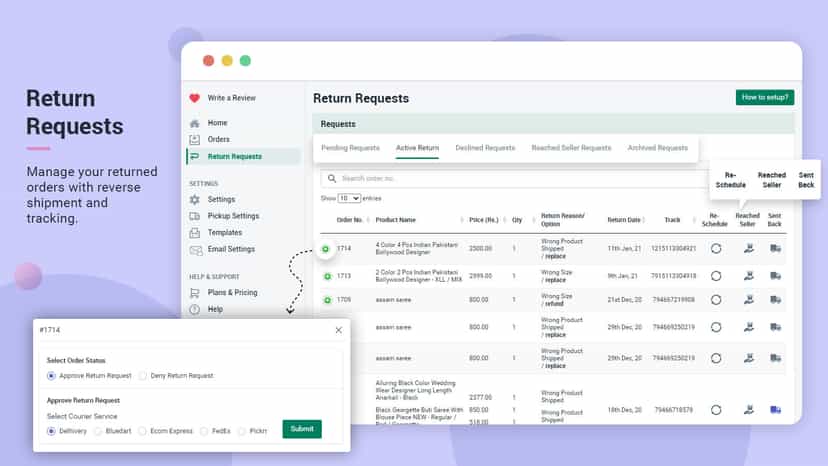Sort table by Order No. column
The image size is (828, 466).
pyautogui.click(x=350, y=220)
